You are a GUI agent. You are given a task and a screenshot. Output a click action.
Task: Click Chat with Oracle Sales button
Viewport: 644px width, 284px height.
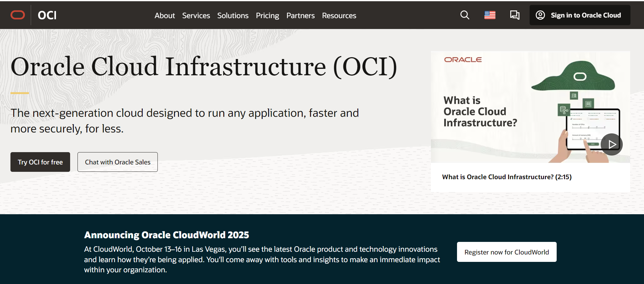[x=117, y=162]
